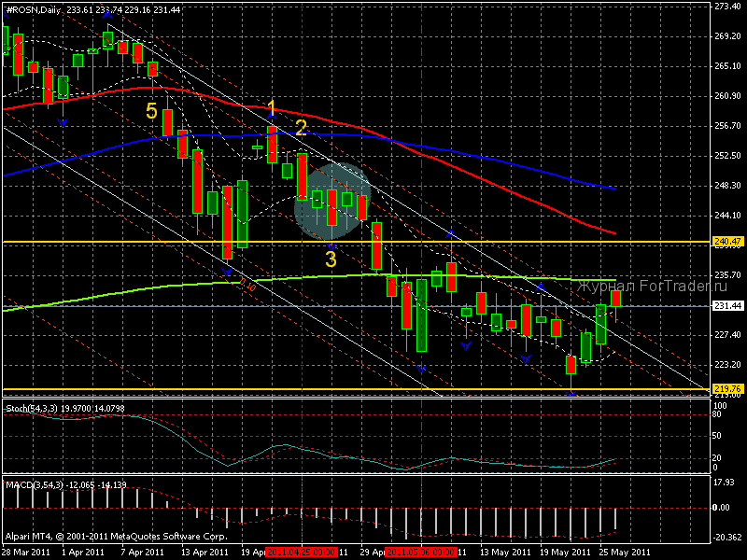The image size is (747, 560).
Task: Click the red 2011.04.25 00:00 date tag
Action: pyautogui.click(x=302, y=552)
